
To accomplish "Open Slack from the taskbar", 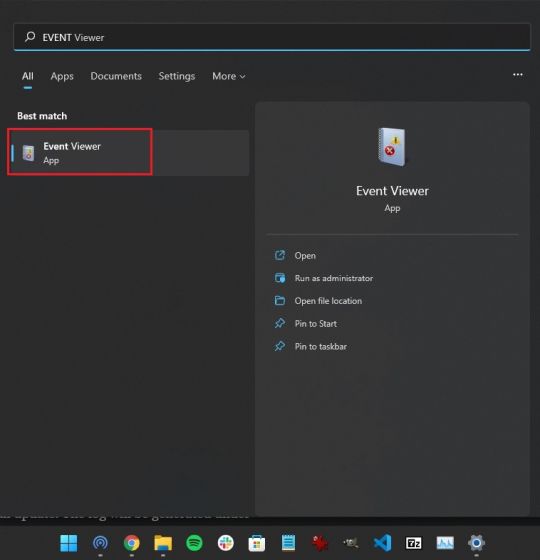I will point(226,543).
